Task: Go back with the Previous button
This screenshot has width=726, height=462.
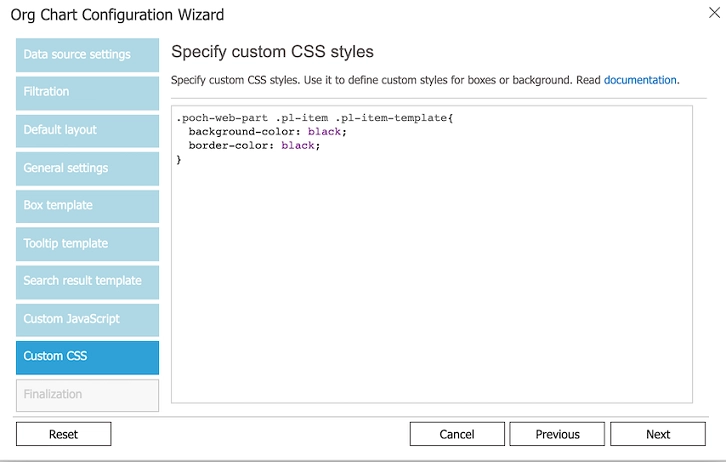Action: [x=557, y=434]
